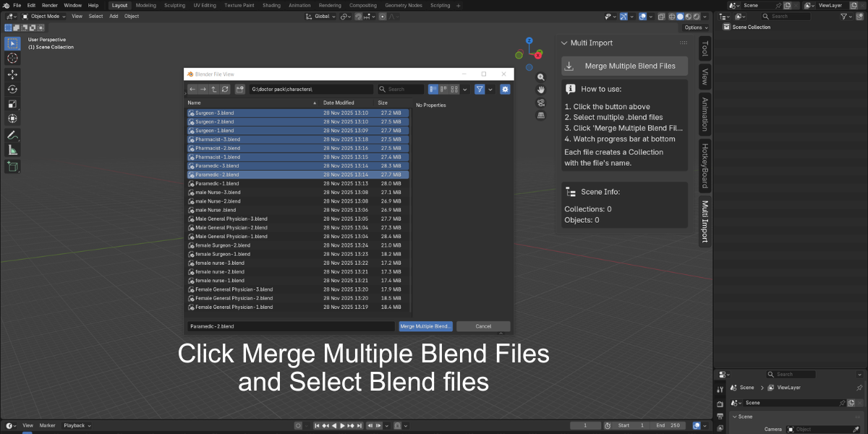
Task: Open filter settings dropdown arrow in file view
Action: (x=490, y=89)
